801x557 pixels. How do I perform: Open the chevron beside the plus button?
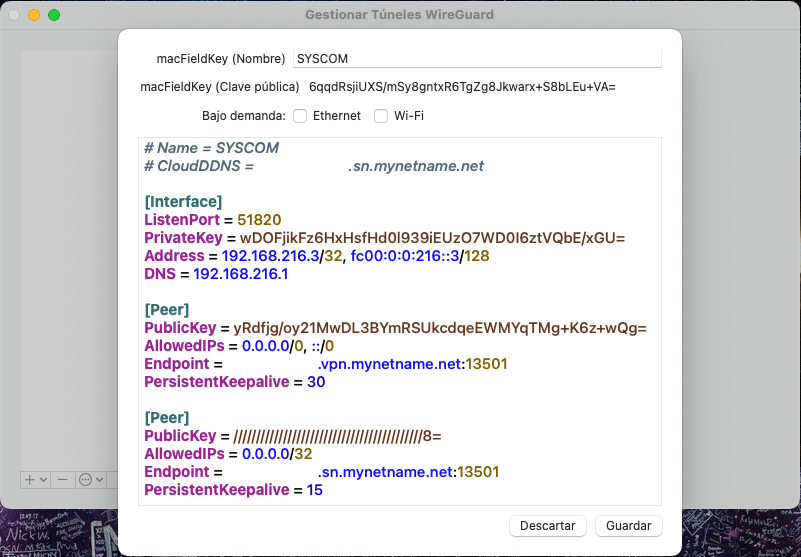(x=43, y=480)
